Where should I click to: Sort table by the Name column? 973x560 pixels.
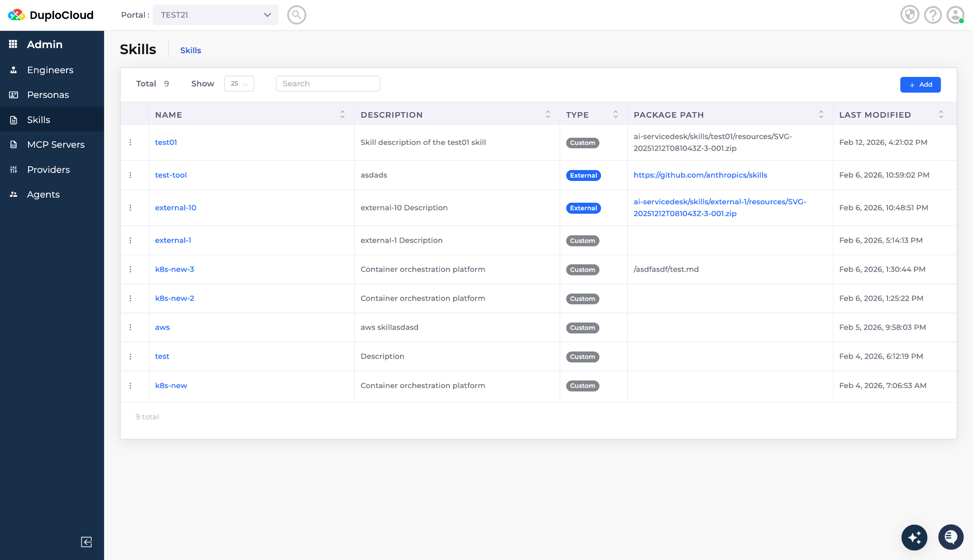pos(342,114)
